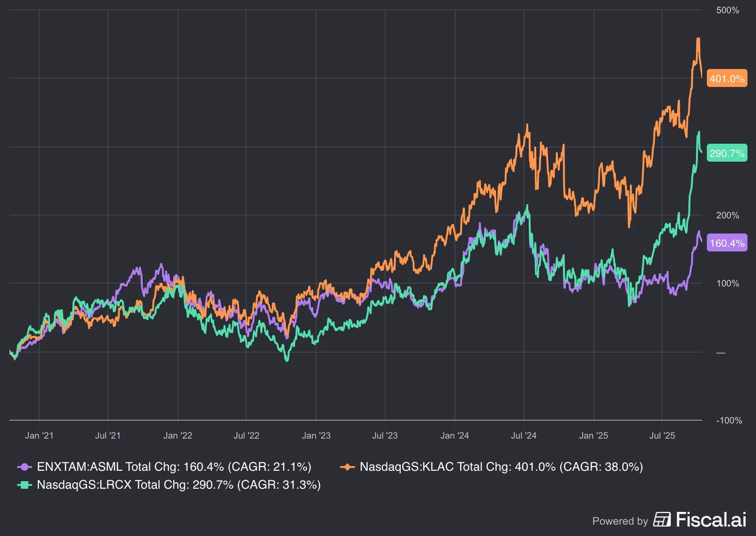This screenshot has height=536, width=756.
Task: Click the NasdaqGS:KLAC legend entry
Action: tap(491, 467)
